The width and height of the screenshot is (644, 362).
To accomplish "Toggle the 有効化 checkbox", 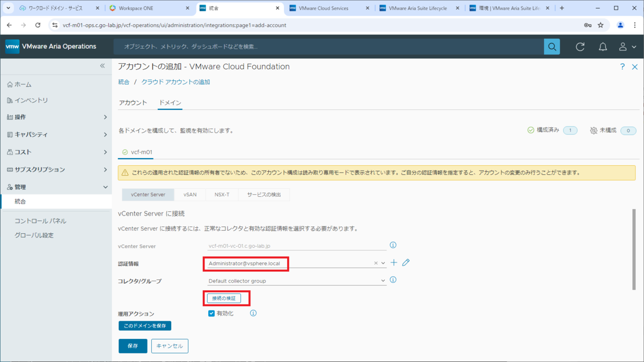I will tap(211, 313).
